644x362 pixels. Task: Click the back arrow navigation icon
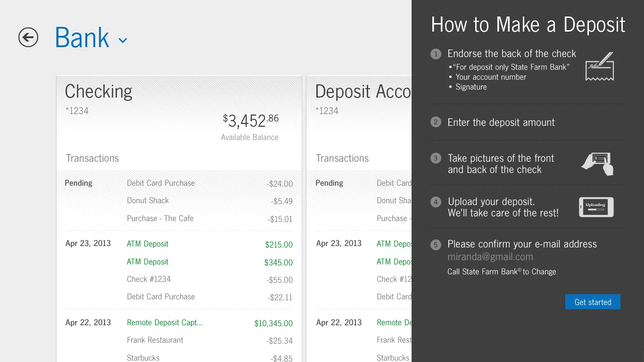pyautogui.click(x=28, y=37)
